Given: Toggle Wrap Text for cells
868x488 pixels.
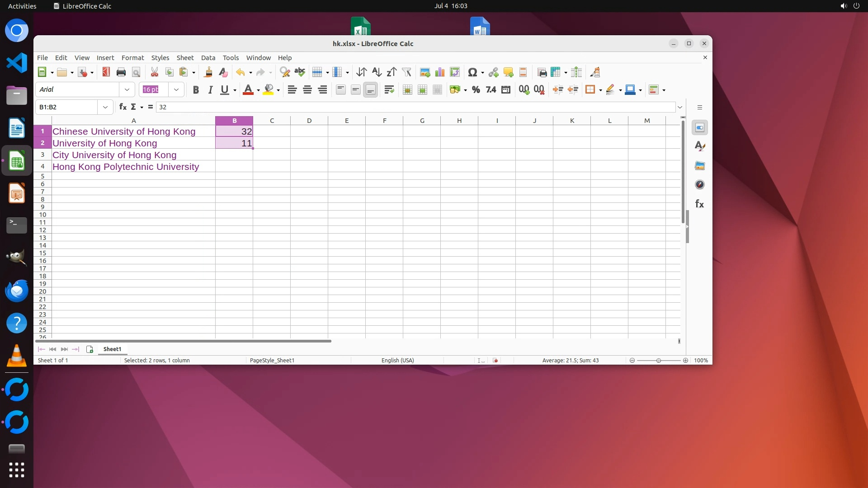Looking at the screenshot, I should [389, 90].
